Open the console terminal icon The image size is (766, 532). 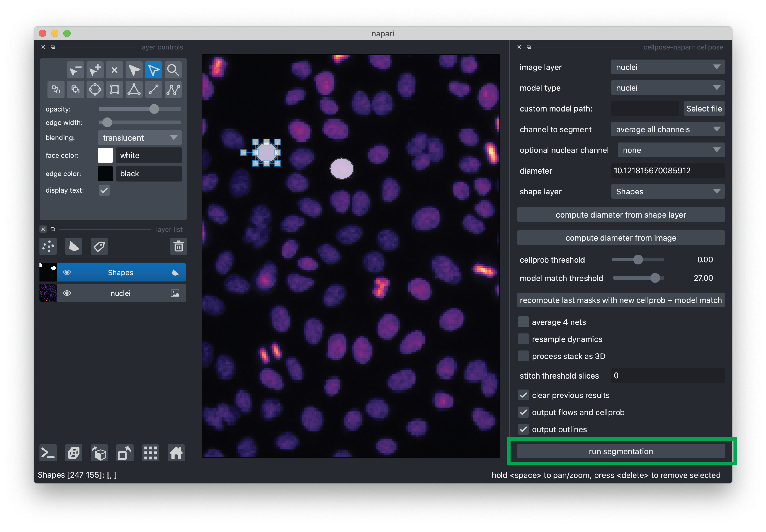(48, 453)
